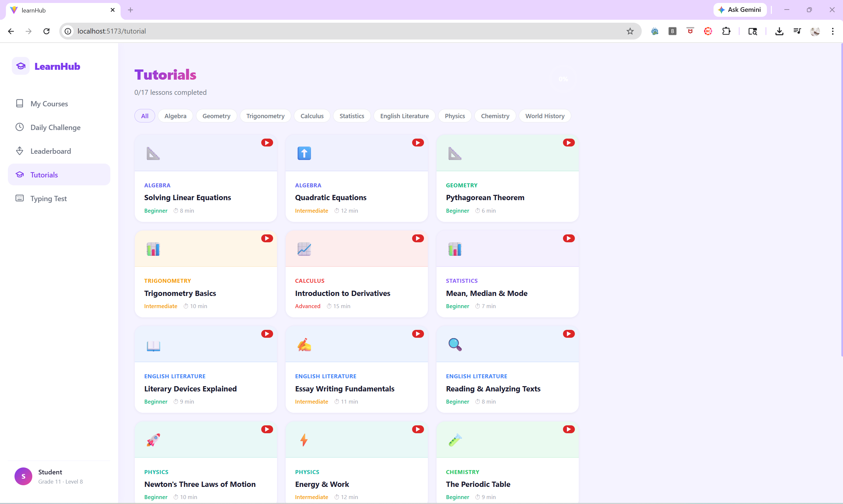Open browser extensions puzzle icon
This screenshot has width=843, height=504.
tap(726, 31)
